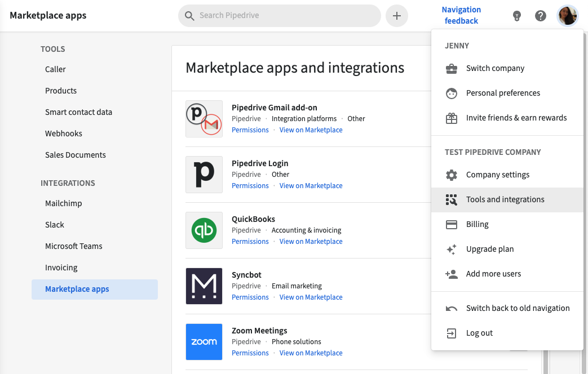This screenshot has width=588, height=374.
Task: Click the QuickBooks app title
Action: (x=254, y=219)
